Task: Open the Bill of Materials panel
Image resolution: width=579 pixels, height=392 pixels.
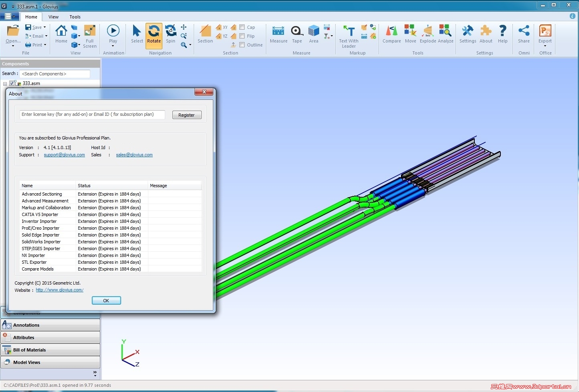Action: (x=51, y=350)
